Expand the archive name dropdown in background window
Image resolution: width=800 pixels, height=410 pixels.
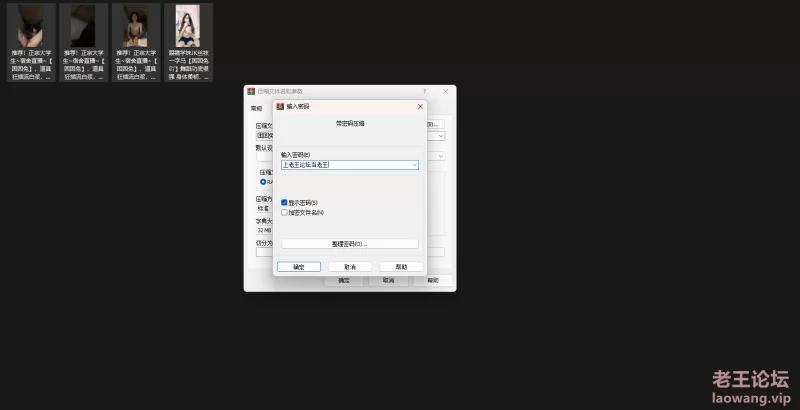pos(441,136)
